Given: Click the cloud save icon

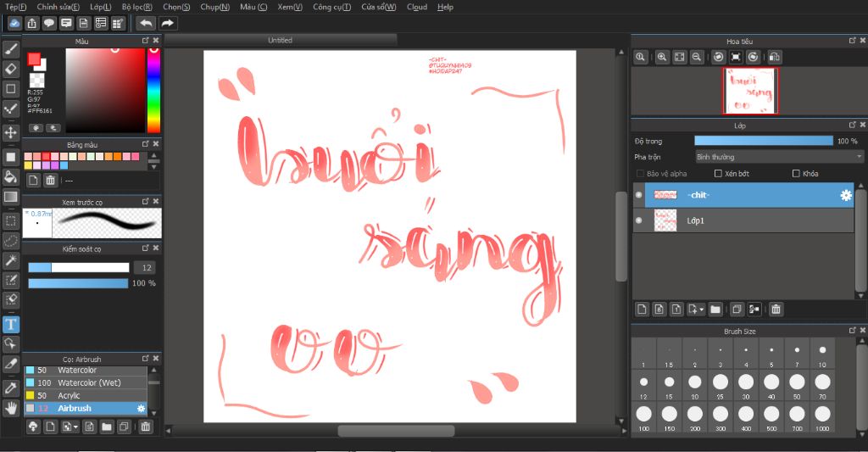Looking at the screenshot, I should click(14, 23).
